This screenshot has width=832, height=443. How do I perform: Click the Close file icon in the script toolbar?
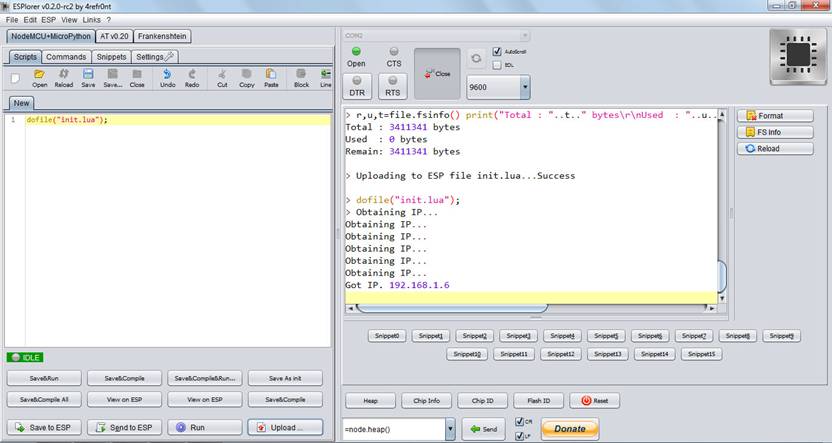coord(137,78)
